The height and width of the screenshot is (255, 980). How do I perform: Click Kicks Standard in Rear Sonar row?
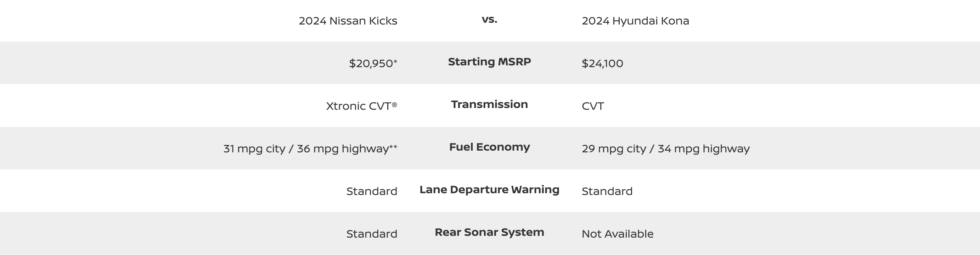tap(372, 234)
